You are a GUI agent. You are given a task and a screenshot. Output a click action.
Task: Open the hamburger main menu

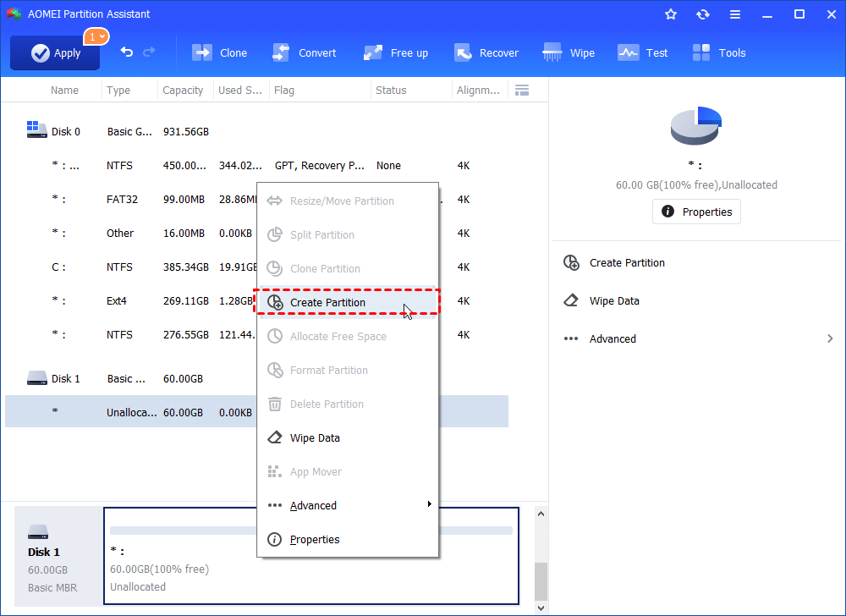coord(734,14)
